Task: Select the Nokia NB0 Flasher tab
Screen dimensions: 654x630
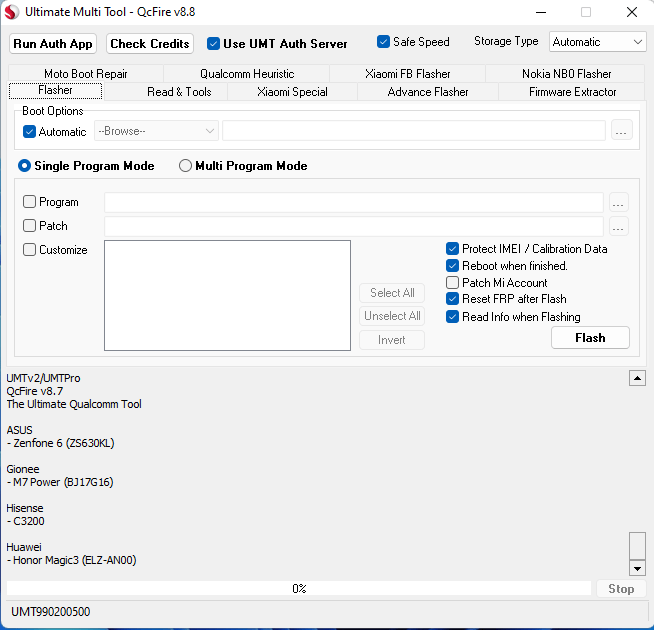Action: (566, 74)
